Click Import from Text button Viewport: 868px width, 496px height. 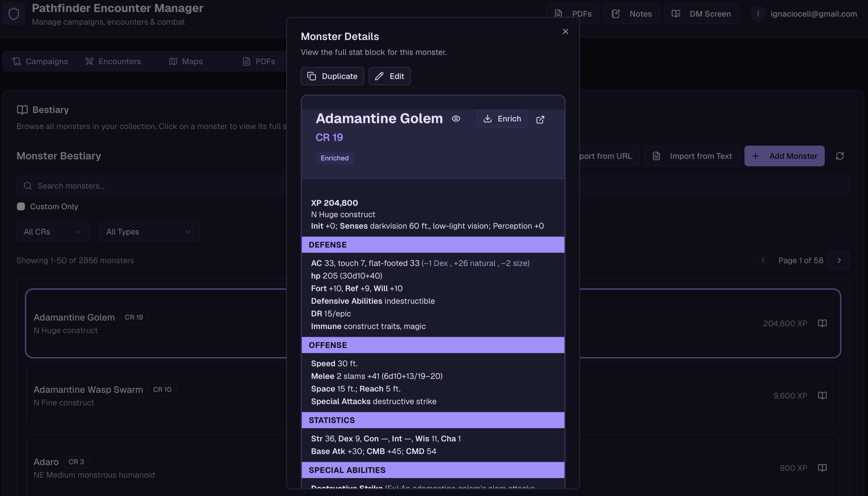[x=692, y=156]
